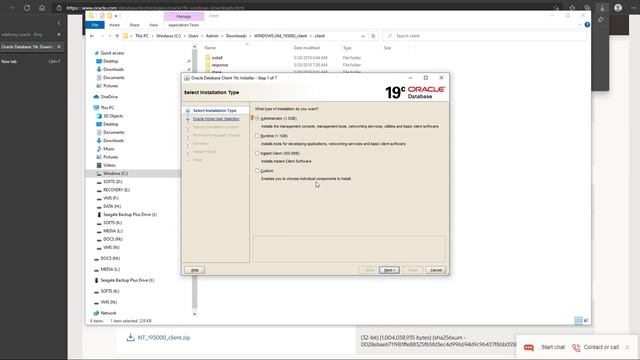This screenshot has height=360, width=640.
Task: Open the SOFTS (D:) drive
Action: (112, 182)
